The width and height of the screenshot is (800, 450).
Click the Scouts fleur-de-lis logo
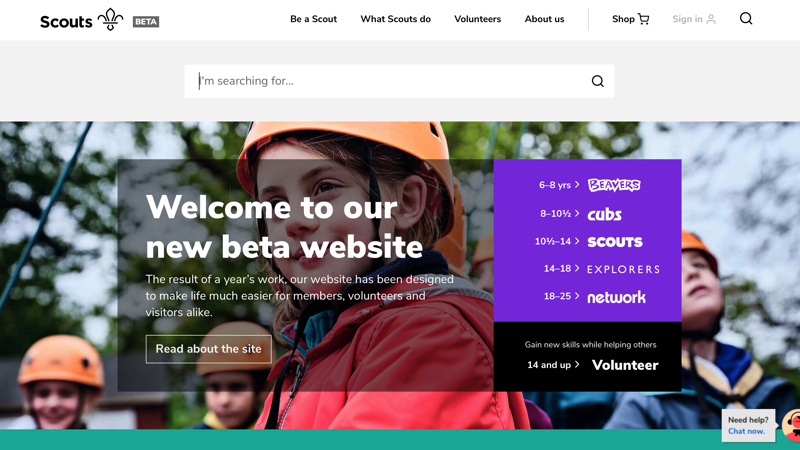click(110, 19)
